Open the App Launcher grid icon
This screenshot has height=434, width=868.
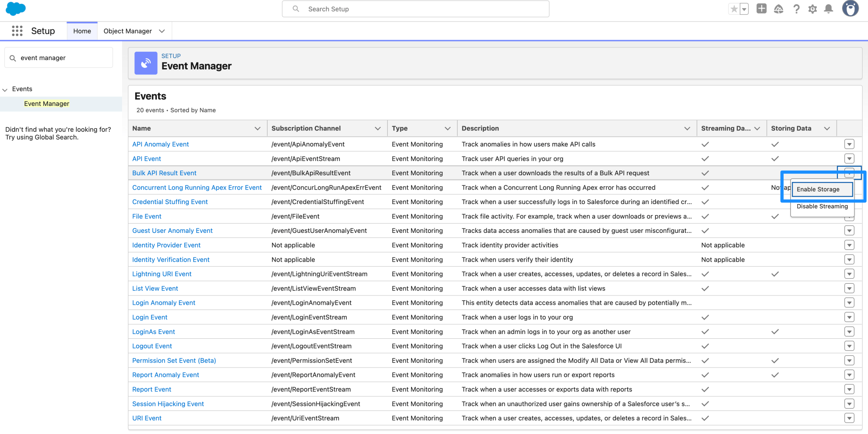(17, 30)
